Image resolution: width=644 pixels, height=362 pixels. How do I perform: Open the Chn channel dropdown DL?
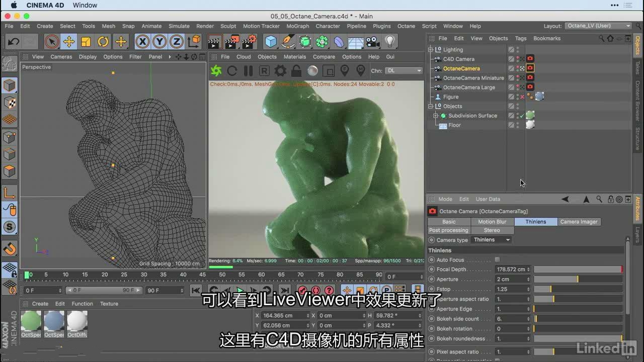coord(404,71)
